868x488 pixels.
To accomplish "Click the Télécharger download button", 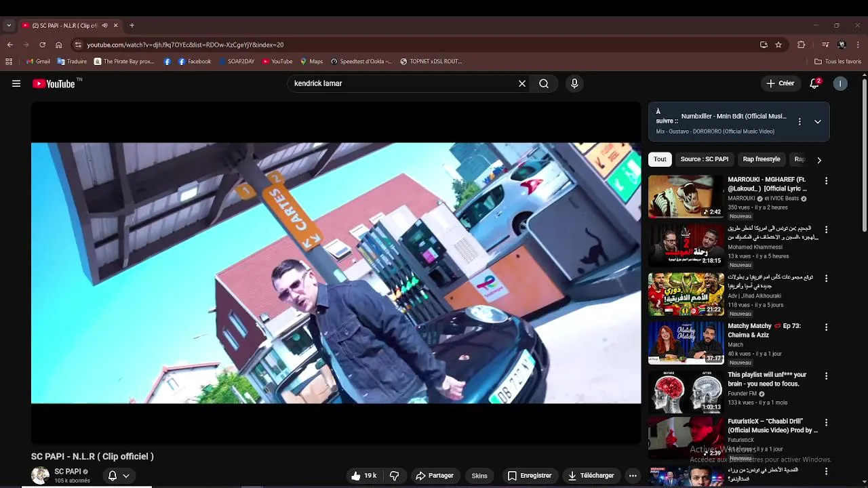I will point(591,476).
